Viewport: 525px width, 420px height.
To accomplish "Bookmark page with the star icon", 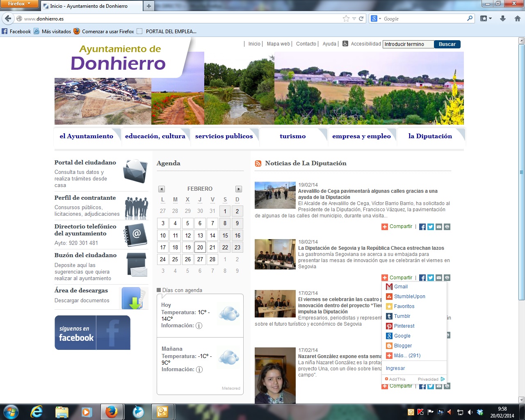I will (346, 18).
